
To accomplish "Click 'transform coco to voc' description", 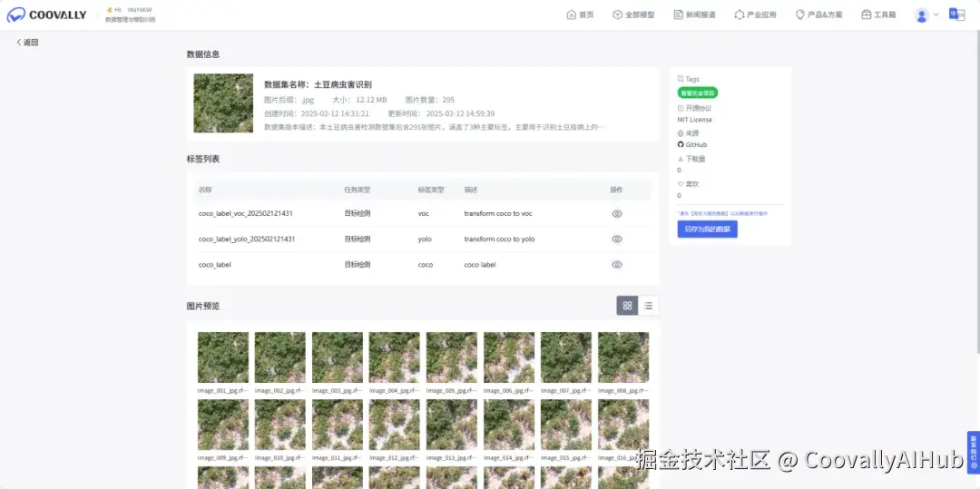I will 498,213.
